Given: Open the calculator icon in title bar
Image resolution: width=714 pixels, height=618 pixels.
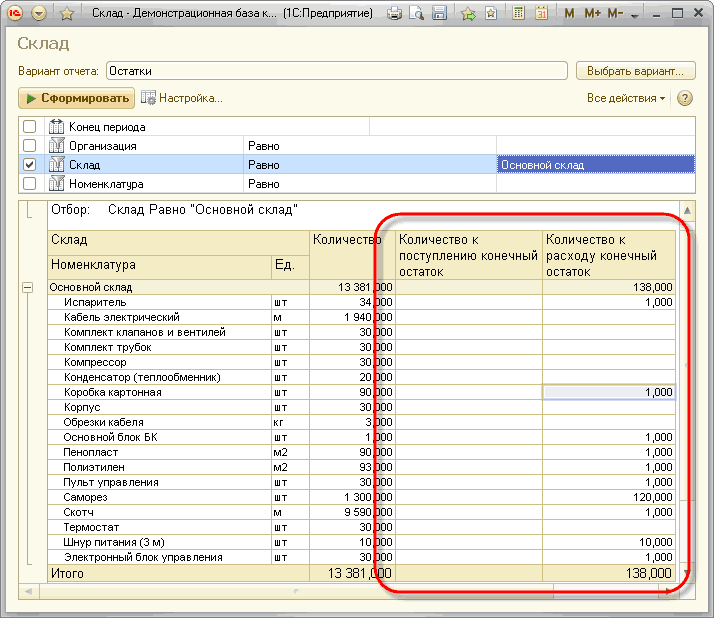Looking at the screenshot, I should 519,14.
